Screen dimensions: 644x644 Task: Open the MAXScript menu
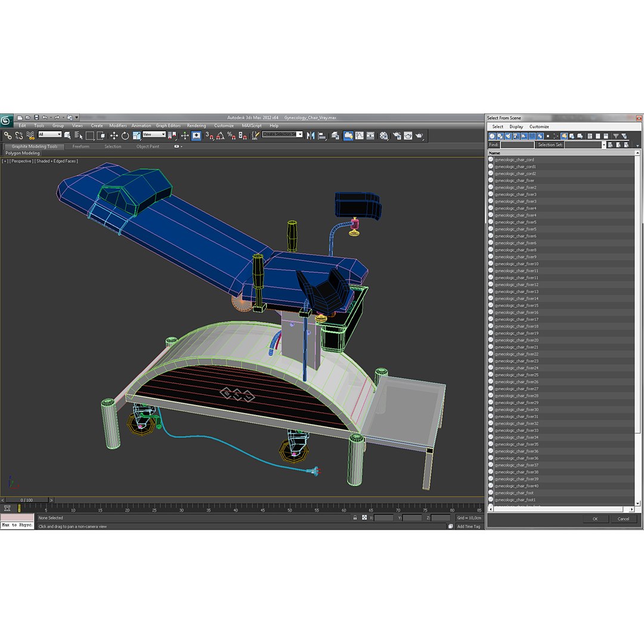pos(252,126)
